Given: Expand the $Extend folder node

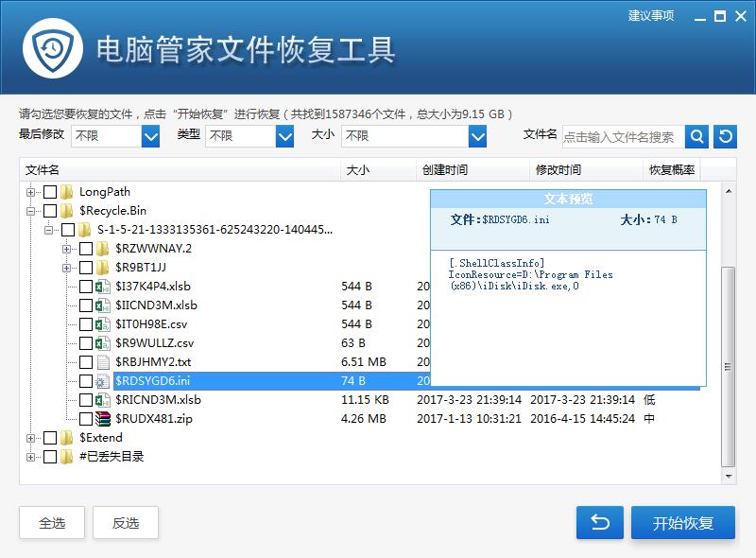Looking at the screenshot, I should (x=31, y=437).
